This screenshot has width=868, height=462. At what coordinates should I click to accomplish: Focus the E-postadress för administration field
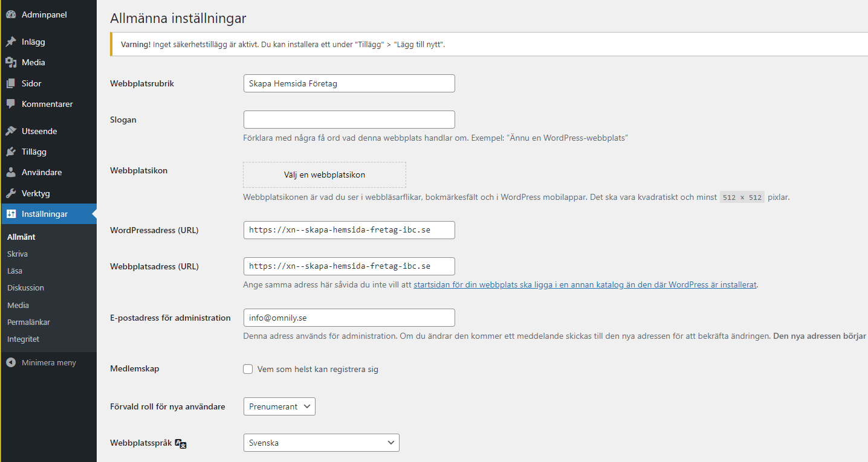pyautogui.click(x=349, y=318)
